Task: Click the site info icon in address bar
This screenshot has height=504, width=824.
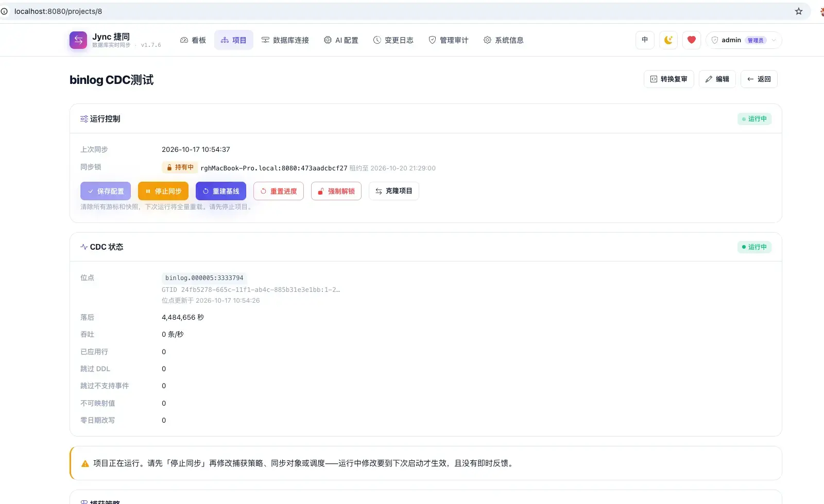Action: pyautogui.click(x=4, y=11)
